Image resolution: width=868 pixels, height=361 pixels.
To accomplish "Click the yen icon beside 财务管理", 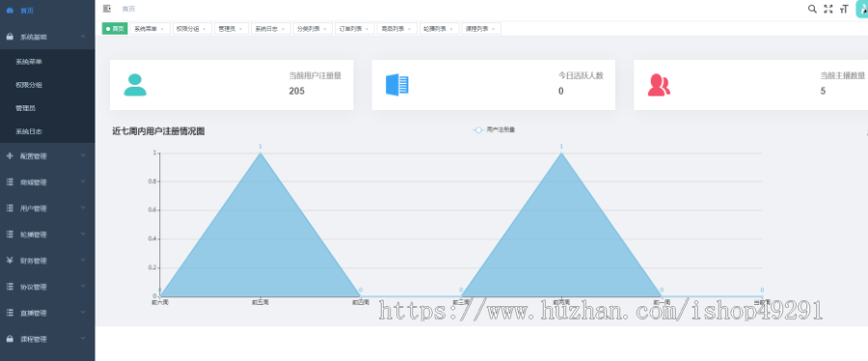I will click(x=10, y=261).
